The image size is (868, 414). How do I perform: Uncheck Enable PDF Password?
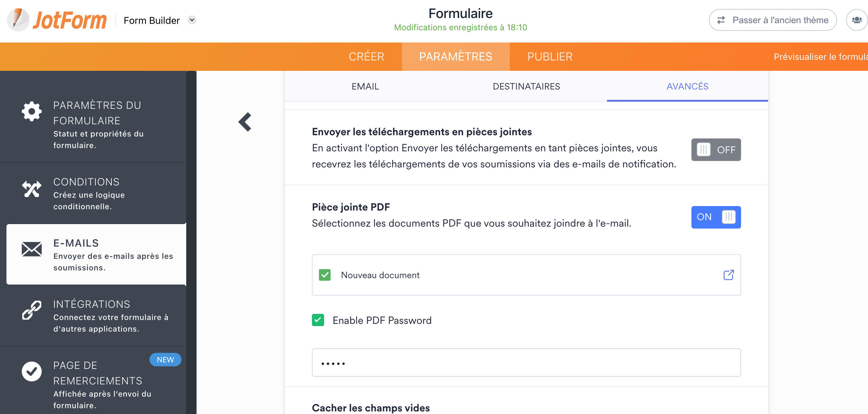318,320
